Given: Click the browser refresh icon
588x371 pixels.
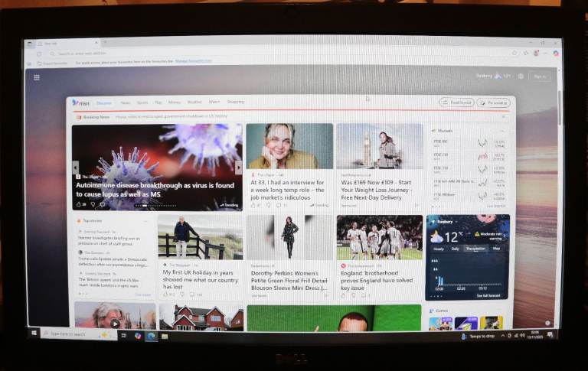Looking at the screenshot, I should point(40,54).
